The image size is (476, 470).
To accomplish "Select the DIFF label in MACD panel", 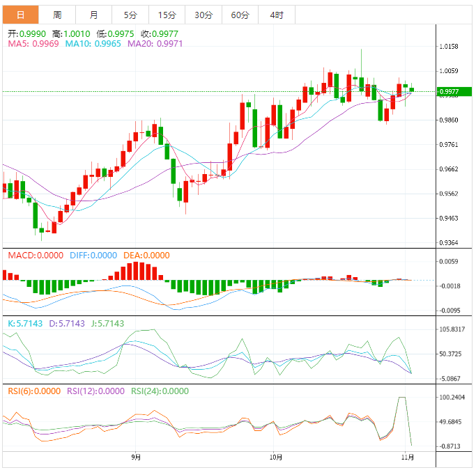I will [x=93, y=256].
